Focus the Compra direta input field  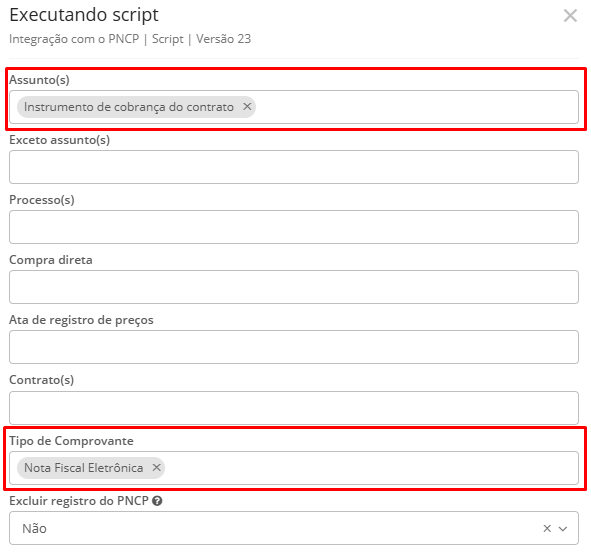click(294, 287)
